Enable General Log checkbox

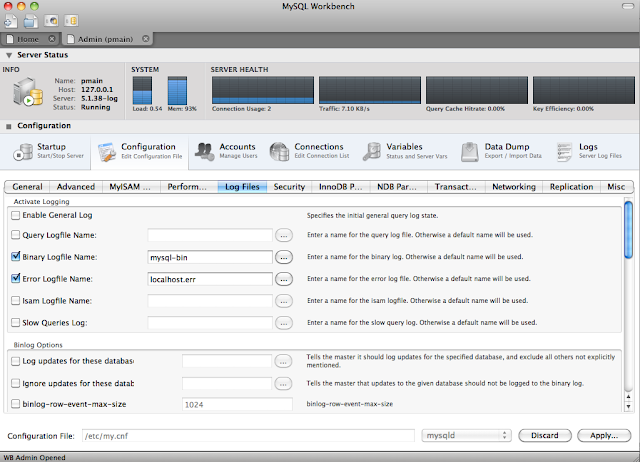tap(16, 215)
